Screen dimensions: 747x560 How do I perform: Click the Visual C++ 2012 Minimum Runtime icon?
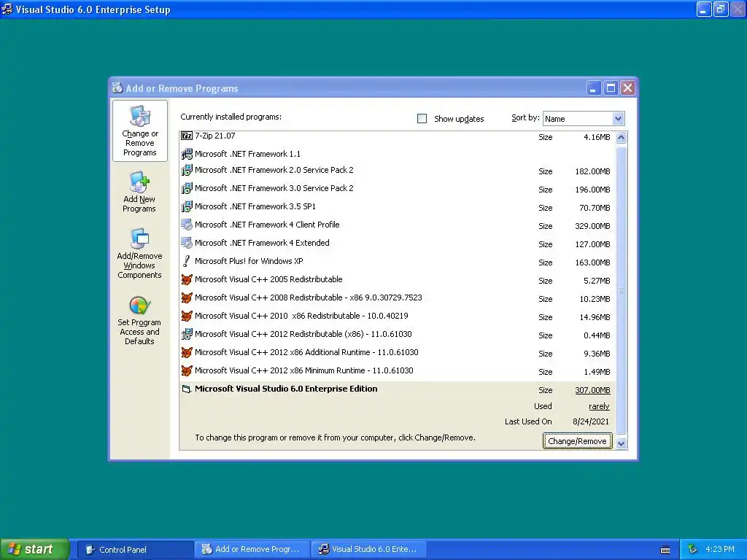(x=187, y=370)
